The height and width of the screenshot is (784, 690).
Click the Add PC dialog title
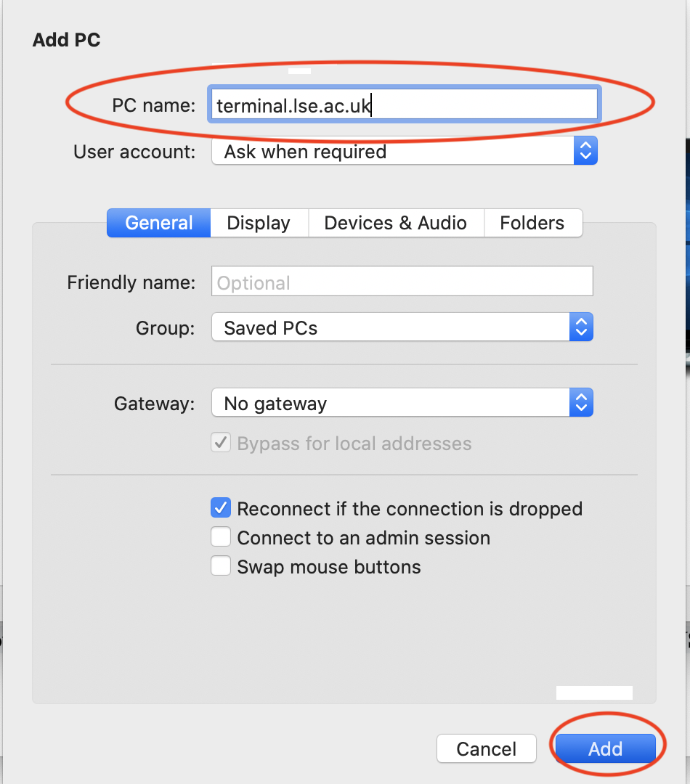(x=66, y=40)
